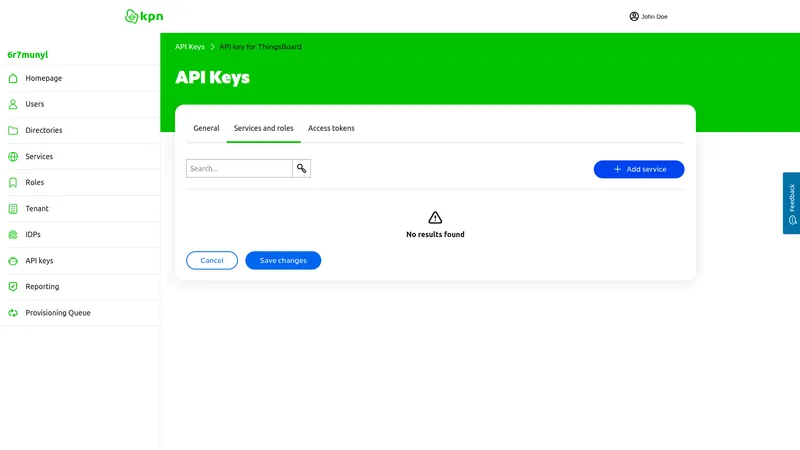
Task: Click the Users person icon
Action: tap(13, 104)
